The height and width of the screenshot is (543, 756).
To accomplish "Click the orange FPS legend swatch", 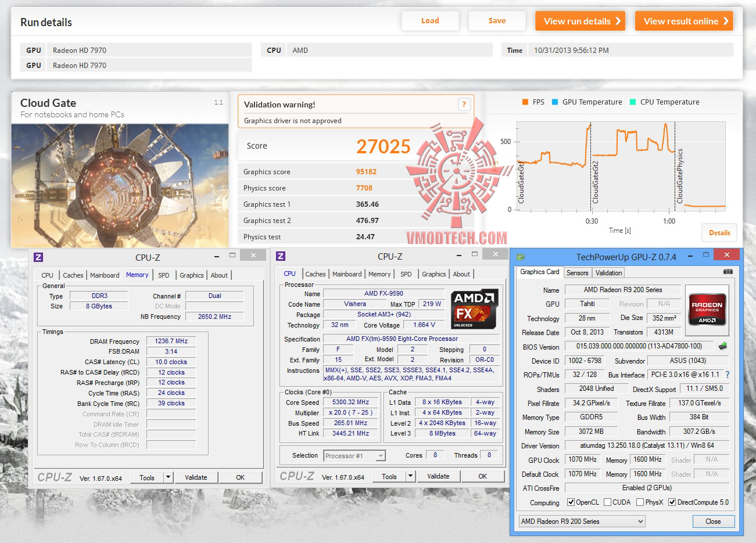I will [x=525, y=102].
